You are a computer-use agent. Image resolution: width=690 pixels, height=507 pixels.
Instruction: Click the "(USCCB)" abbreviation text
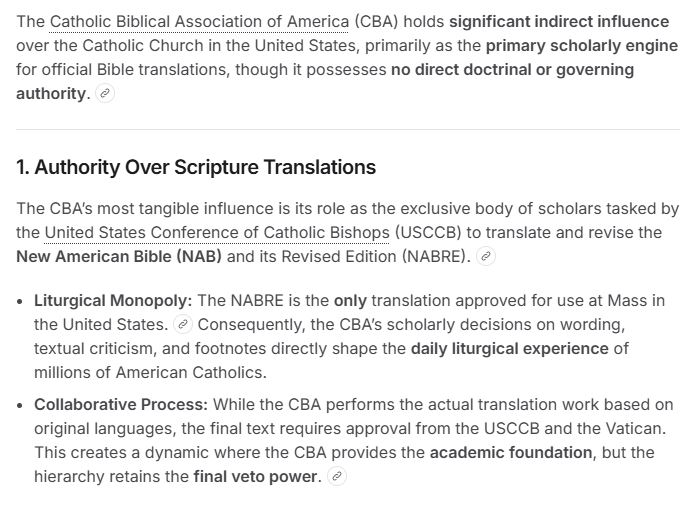click(428, 232)
